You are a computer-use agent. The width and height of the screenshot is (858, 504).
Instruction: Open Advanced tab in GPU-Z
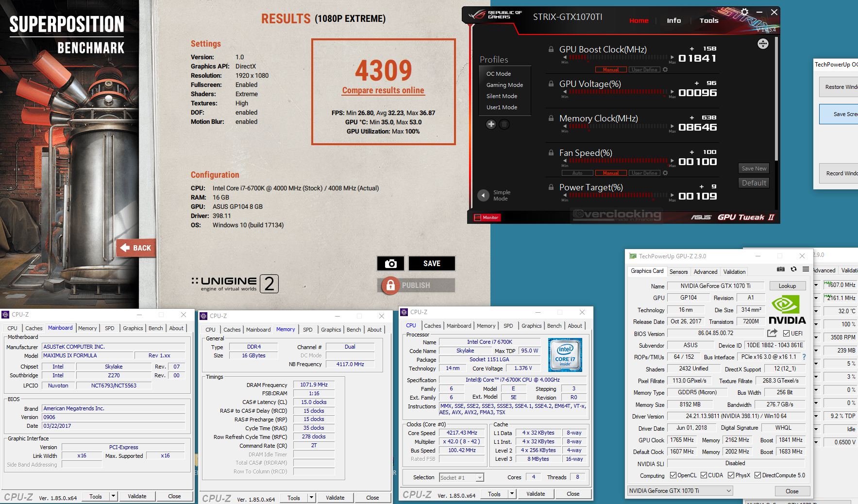705,272
